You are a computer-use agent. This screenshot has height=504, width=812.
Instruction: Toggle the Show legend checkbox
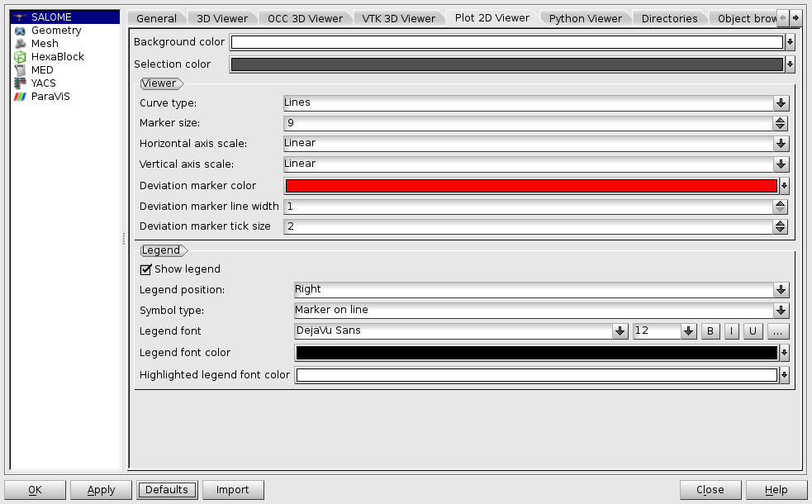(146, 269)
